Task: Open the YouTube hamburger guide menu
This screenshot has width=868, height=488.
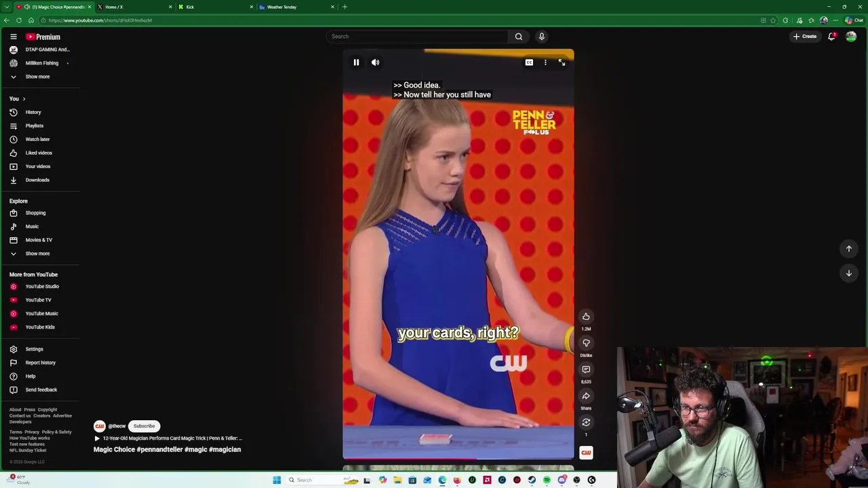Action: click(x=13, y=37)
